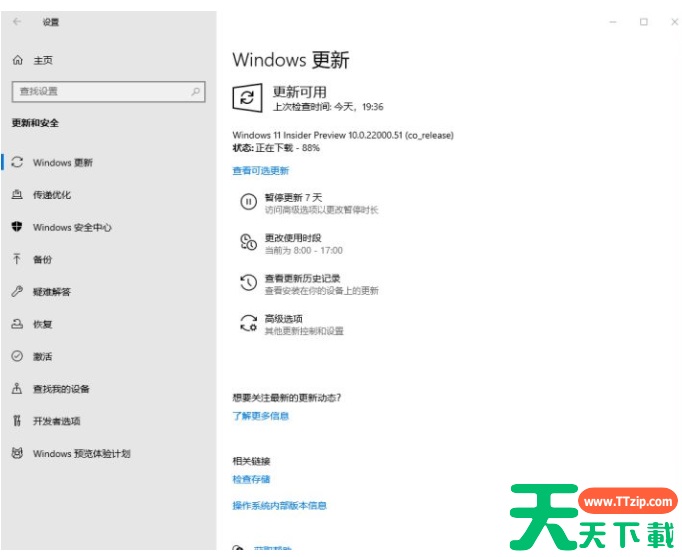Click the home icon next to 主页

point(17,60)
